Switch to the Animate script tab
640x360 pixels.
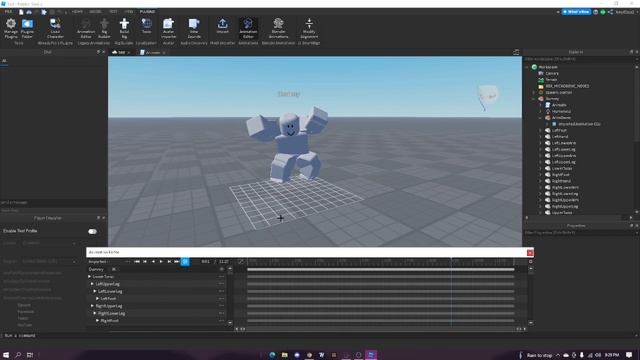(153, 53)
